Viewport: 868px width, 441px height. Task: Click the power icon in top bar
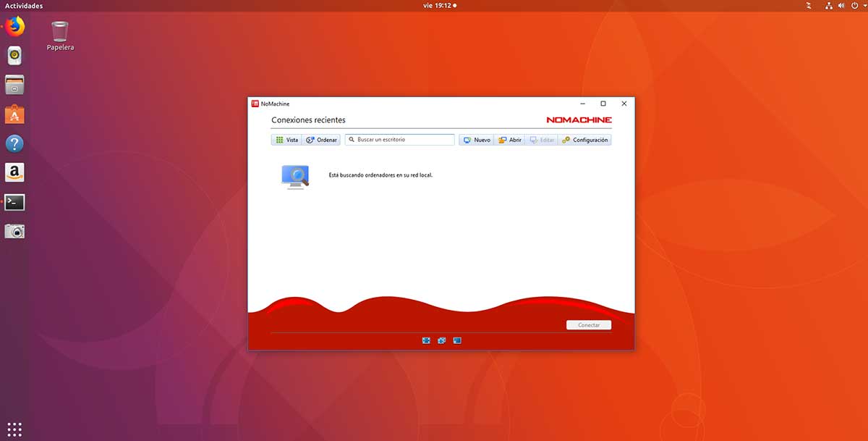coord(854,6)
